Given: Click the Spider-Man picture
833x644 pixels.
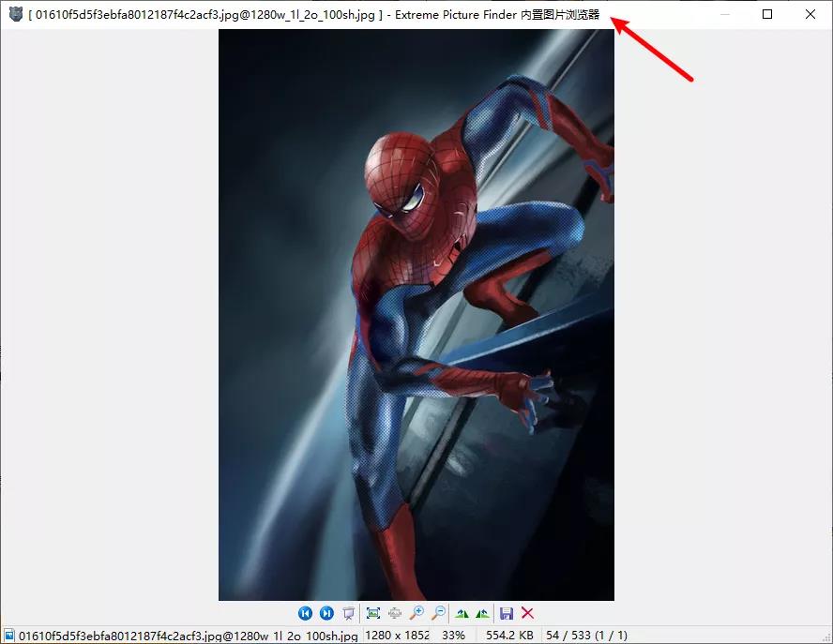Looking at the screenshot, I should pos(416,315).
